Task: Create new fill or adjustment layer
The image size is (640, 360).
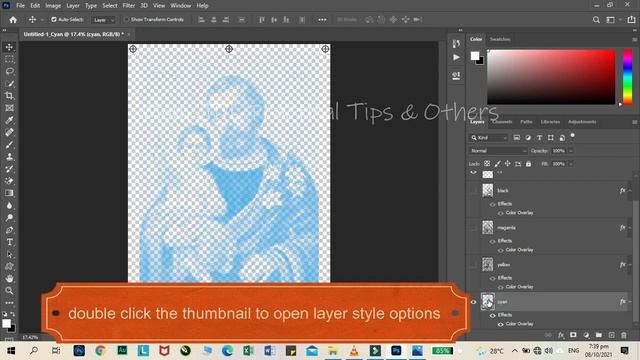Action: [586, 335]
